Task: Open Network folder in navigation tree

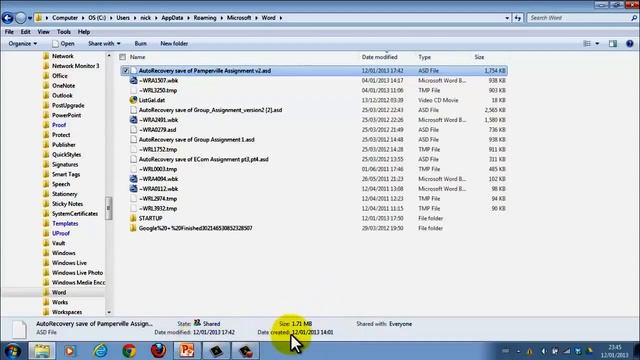Action: pyautogui.click(x=62, y=56)
